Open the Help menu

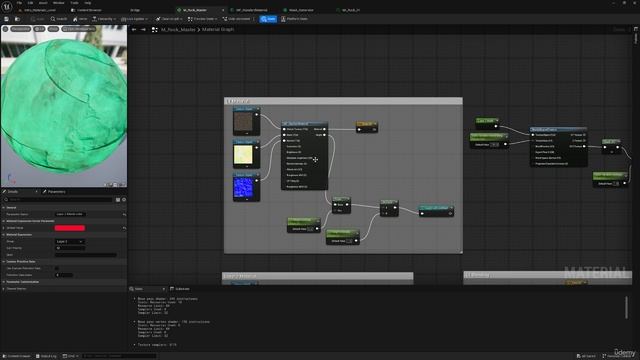click(87, 3)
